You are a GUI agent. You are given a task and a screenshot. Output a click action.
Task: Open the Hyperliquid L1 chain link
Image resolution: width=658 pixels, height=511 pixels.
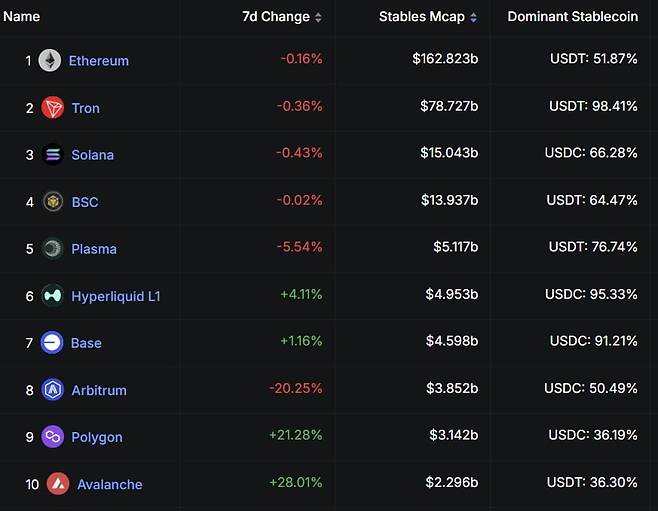pyautogui.click(x=115, y=296)
